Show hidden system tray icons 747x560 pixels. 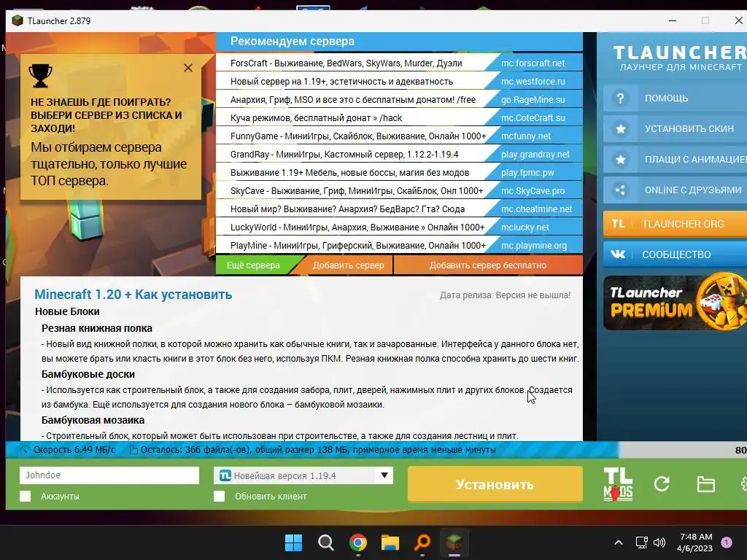coord(619,542)
